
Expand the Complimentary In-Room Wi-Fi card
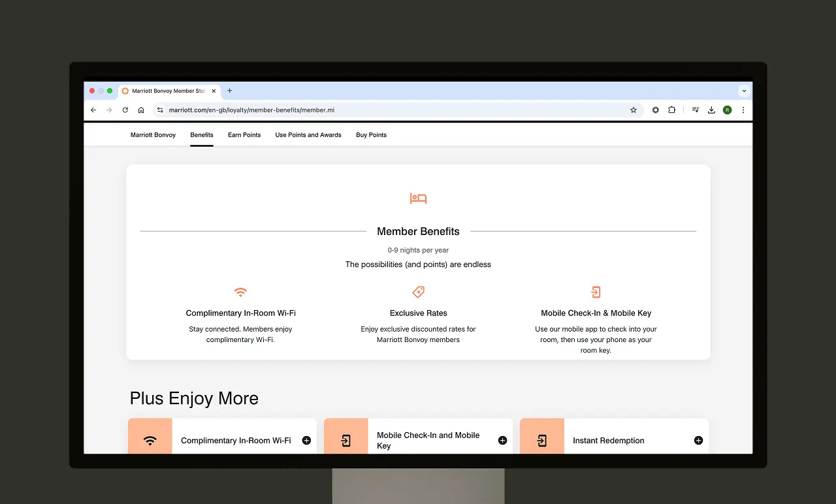pyautogui.click(x=305, y=440)
